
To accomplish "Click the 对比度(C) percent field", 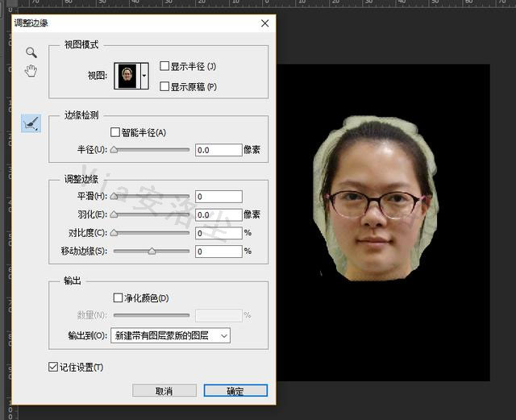I will pos(218,233).
